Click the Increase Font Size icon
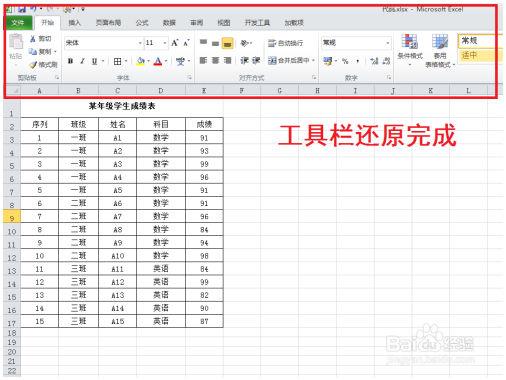Screen dimensions: 506x380 175,43
